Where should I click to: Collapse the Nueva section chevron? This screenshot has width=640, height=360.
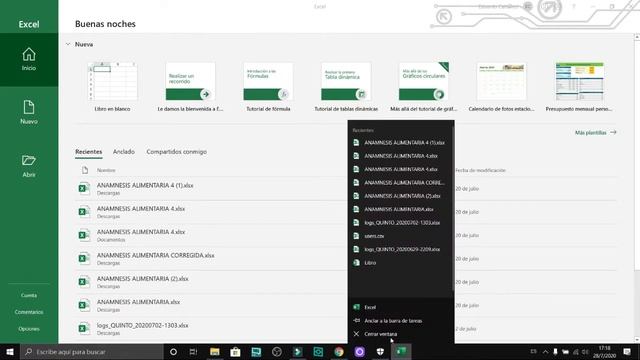[x=68, y=44]
